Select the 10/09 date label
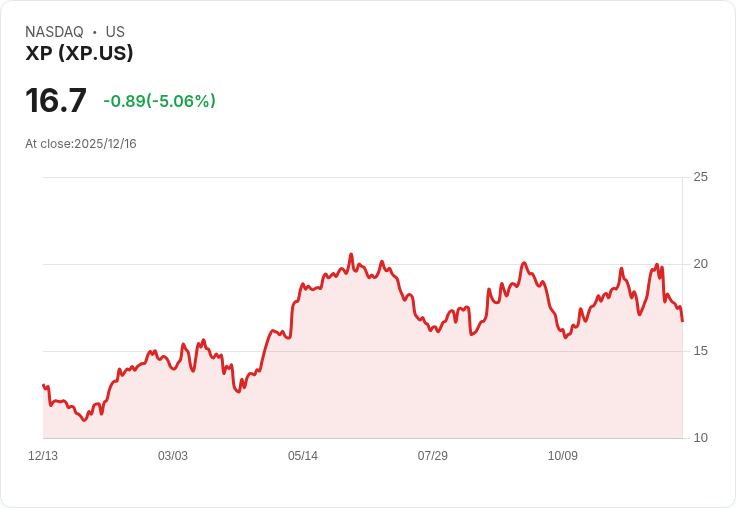736x508 pixels. click(x=563, y=456)
